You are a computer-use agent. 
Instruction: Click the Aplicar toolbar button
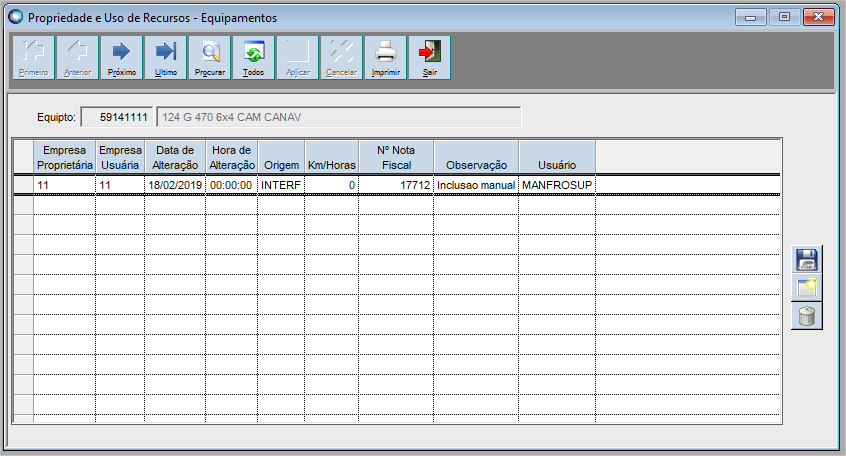point(298,58)
